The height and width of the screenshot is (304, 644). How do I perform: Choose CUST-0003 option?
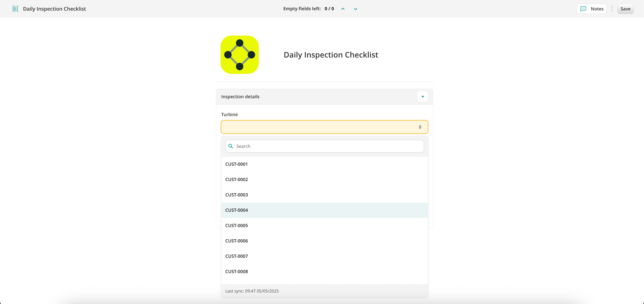tap(236, 195)
